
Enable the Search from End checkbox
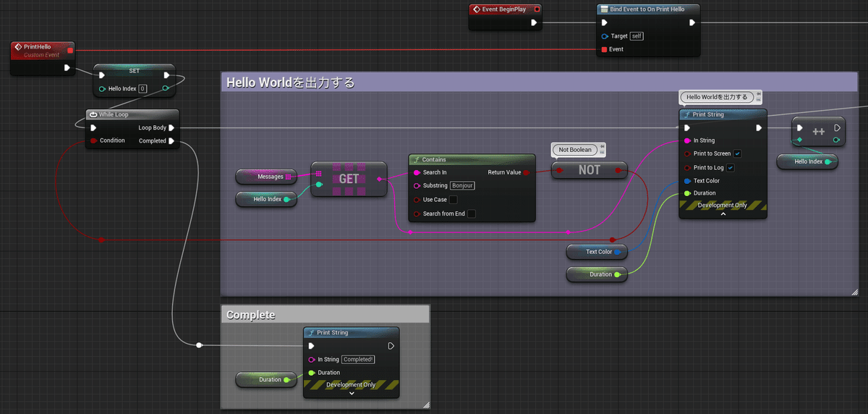(x=472, y=214)
